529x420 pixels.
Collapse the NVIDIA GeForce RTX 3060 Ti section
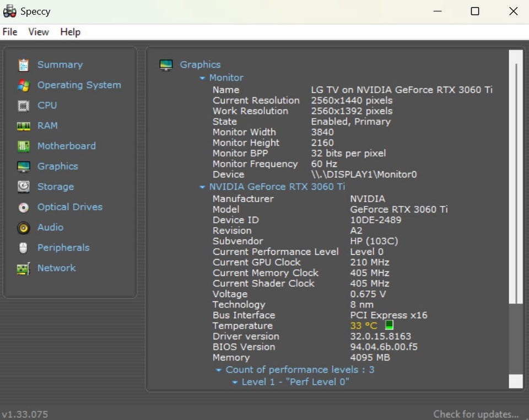[x=203, y=187]
